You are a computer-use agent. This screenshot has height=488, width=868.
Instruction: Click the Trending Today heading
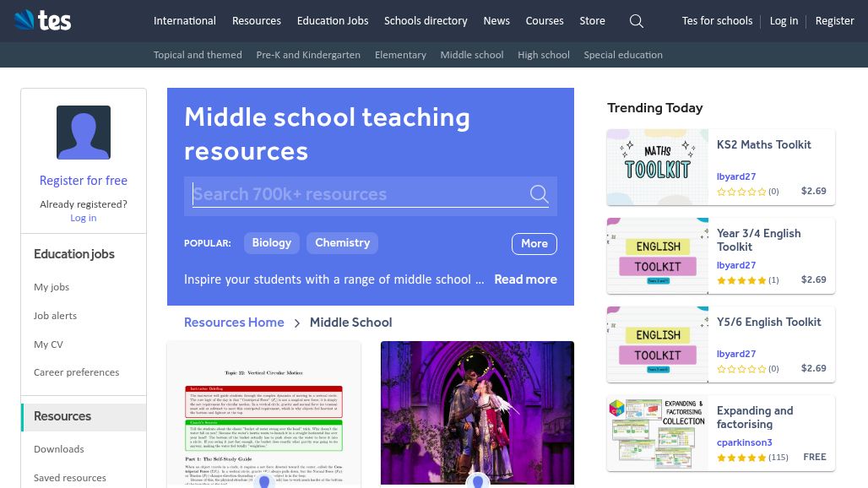655,108
